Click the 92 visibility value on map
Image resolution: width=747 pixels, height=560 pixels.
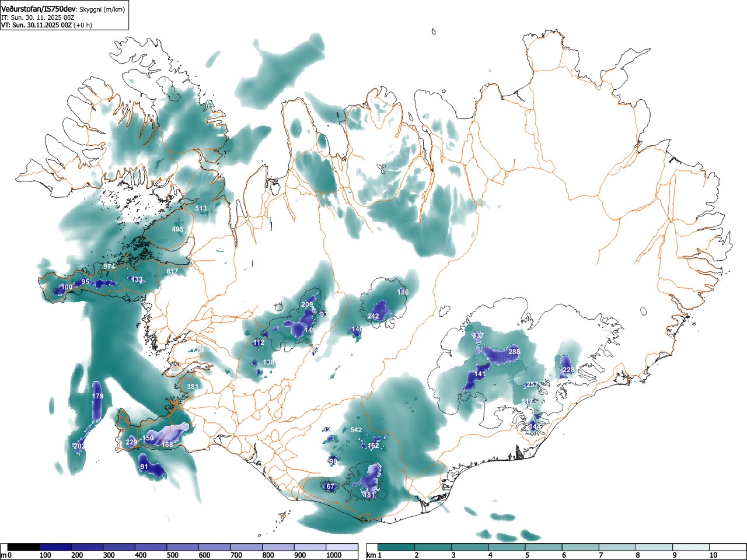pos(326,429)
